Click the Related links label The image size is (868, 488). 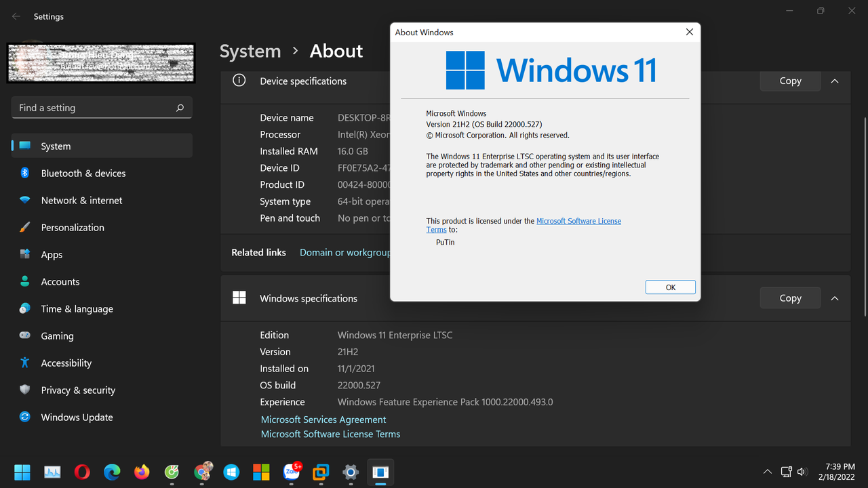click(x=258, y=252)
